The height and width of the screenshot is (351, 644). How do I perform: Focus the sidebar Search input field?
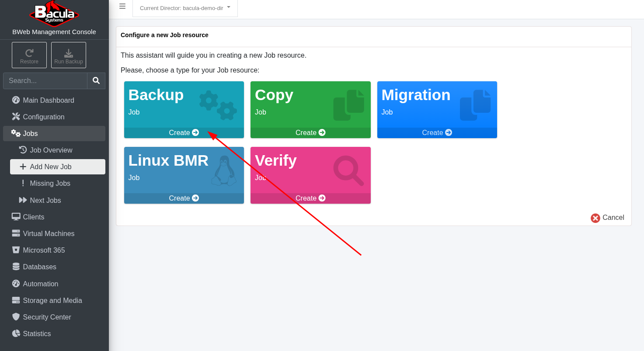(45, 81)
